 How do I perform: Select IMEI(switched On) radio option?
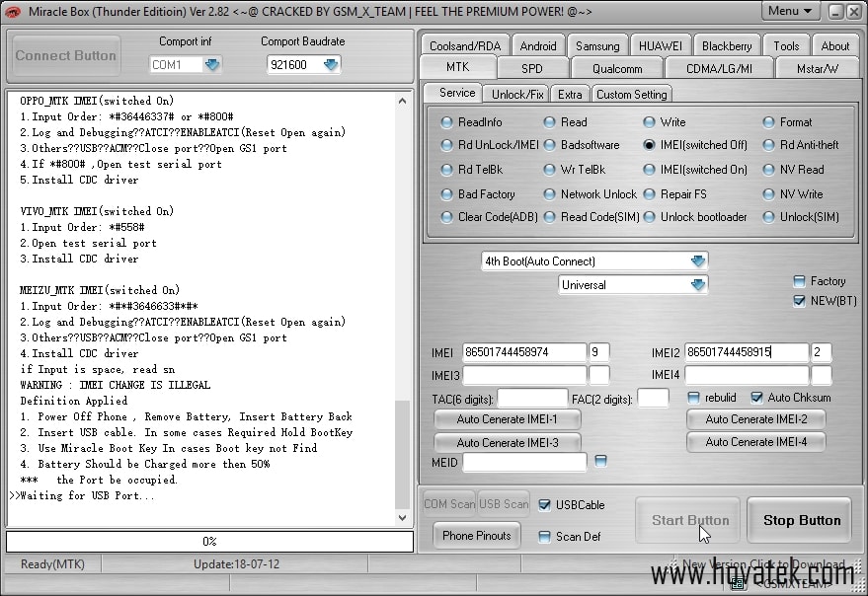pyautogui.click(x=649, y=170)
